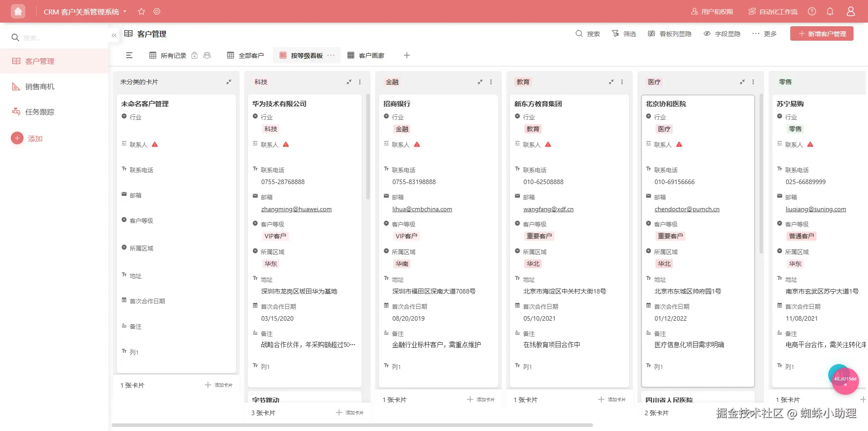Open the 北京协和医院 card title
The width and height of the screenshot is (868, 431).
click(x=666, y=104)
